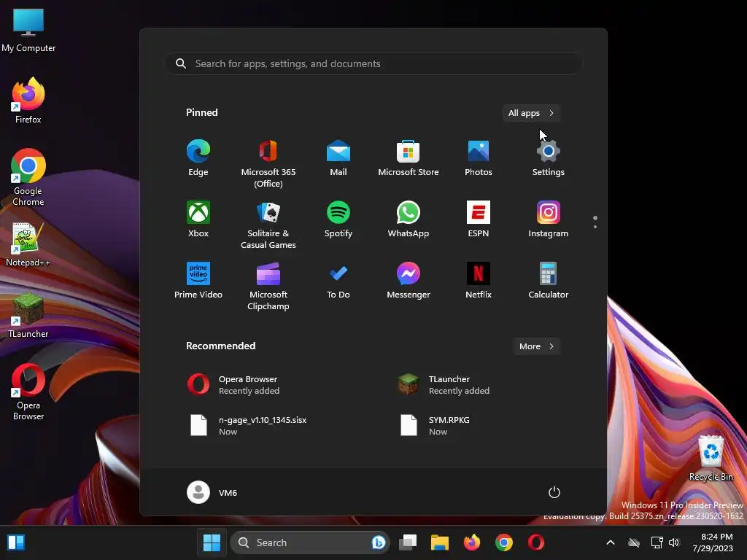Open the clock and date flyout

[x=713, y=542]
